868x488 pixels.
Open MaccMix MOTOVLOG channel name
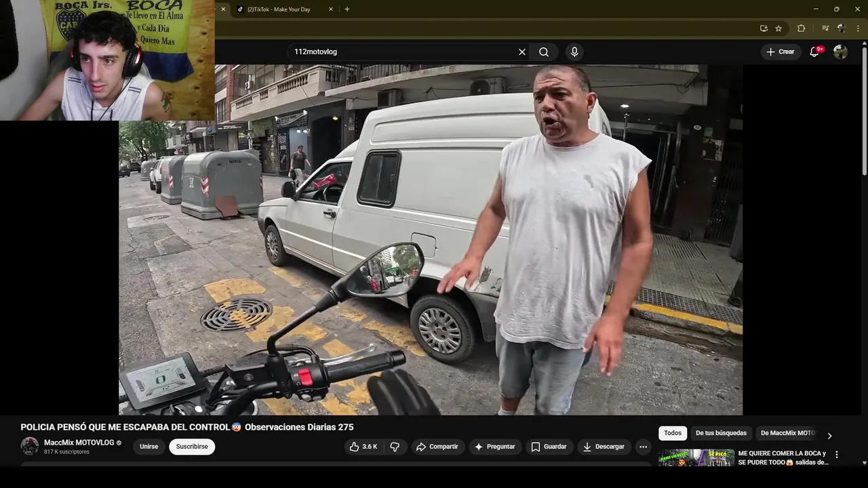click(79, 443)
